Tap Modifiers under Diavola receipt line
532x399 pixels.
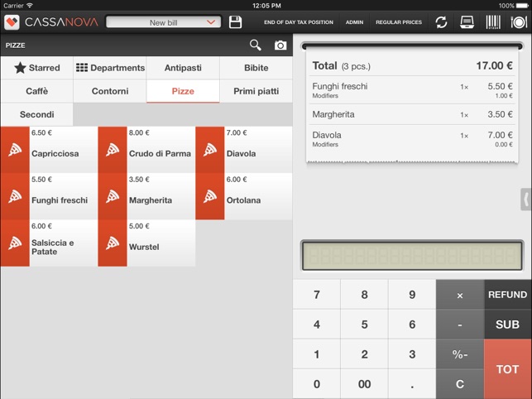[325, 144]
